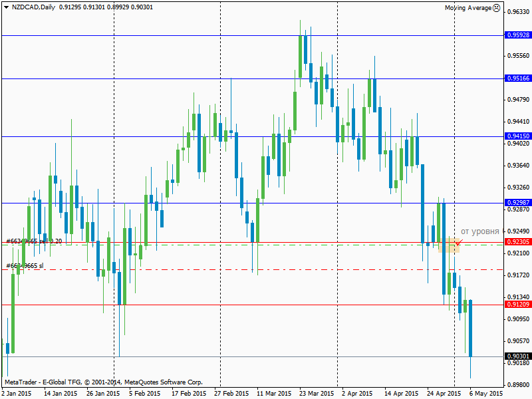Click the 0.89800 value on the price scale
The image size is (532, 399).
click(518, 385)
